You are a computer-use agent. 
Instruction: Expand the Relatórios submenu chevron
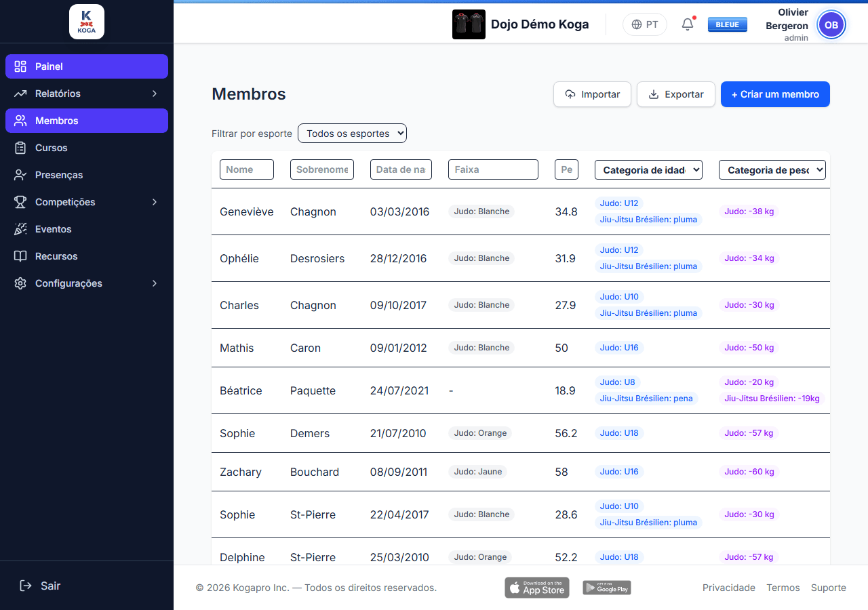155,94
